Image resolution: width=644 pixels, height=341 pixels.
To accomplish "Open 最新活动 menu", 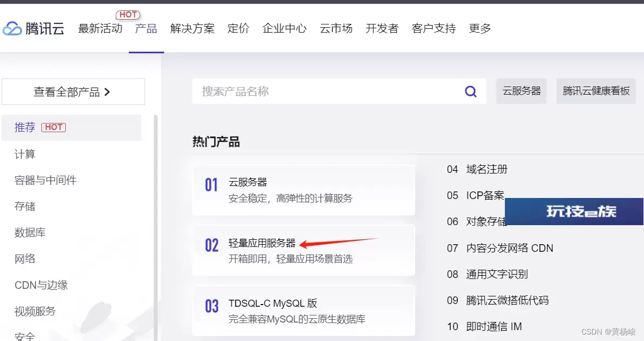I will point(100,28).
